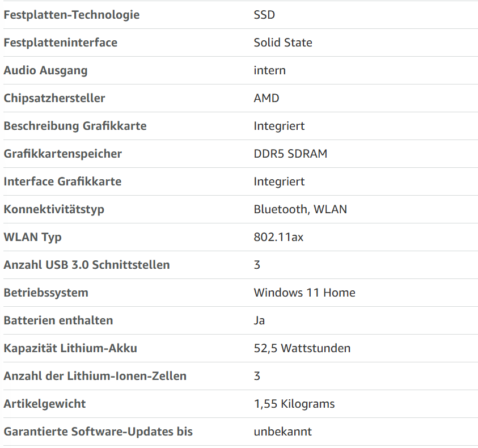
Task: Click the Anzahl der Lithium-Ionen-Zellen label
Action: tap(95, 376)
